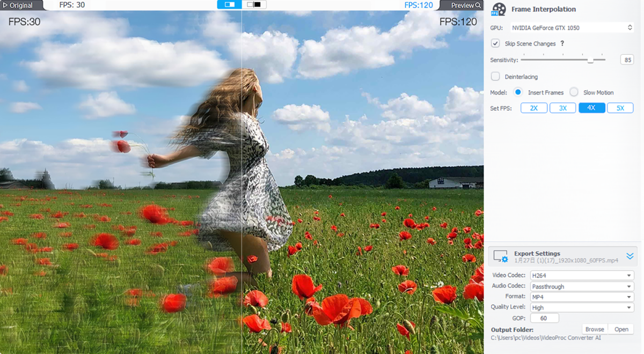Click the Export Settings monitor gear icon
This screenshot has height=354, width=644.
coord(500,256)
